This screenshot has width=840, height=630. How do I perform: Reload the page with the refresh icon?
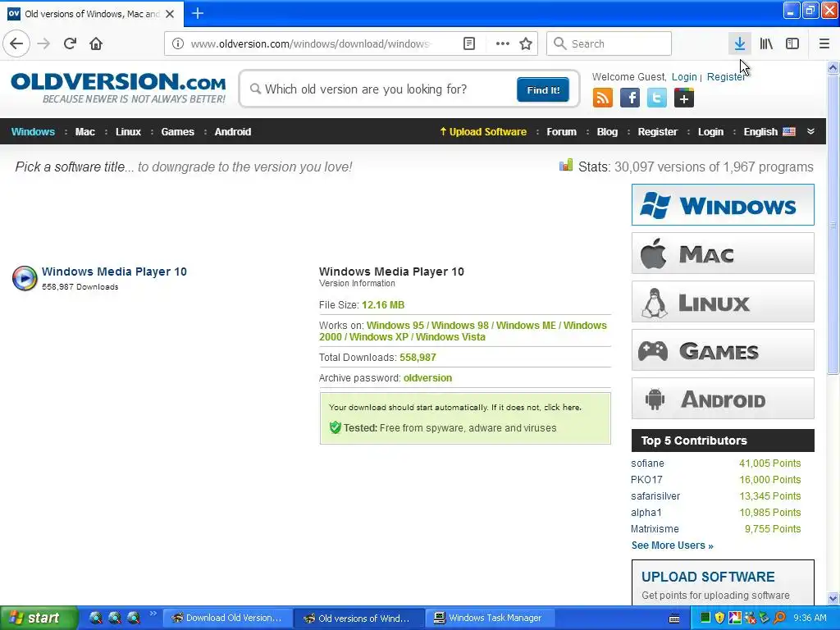point(71,43)
